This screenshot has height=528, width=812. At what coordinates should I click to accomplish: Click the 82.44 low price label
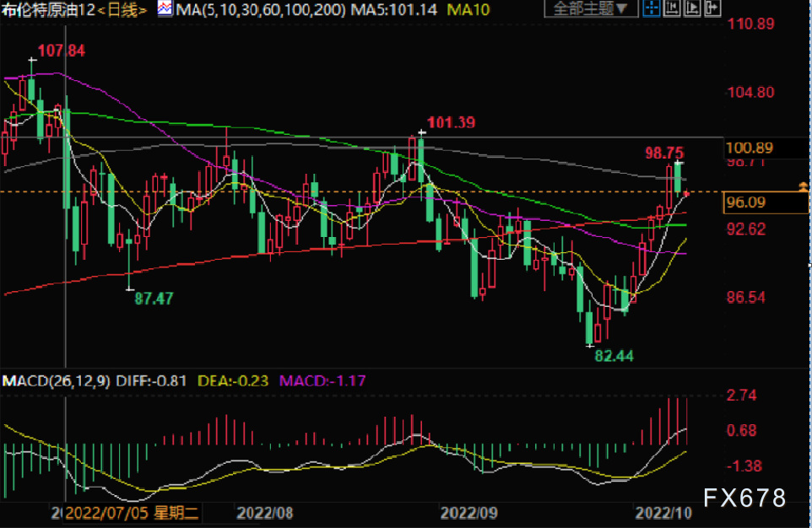pos(614,356)
